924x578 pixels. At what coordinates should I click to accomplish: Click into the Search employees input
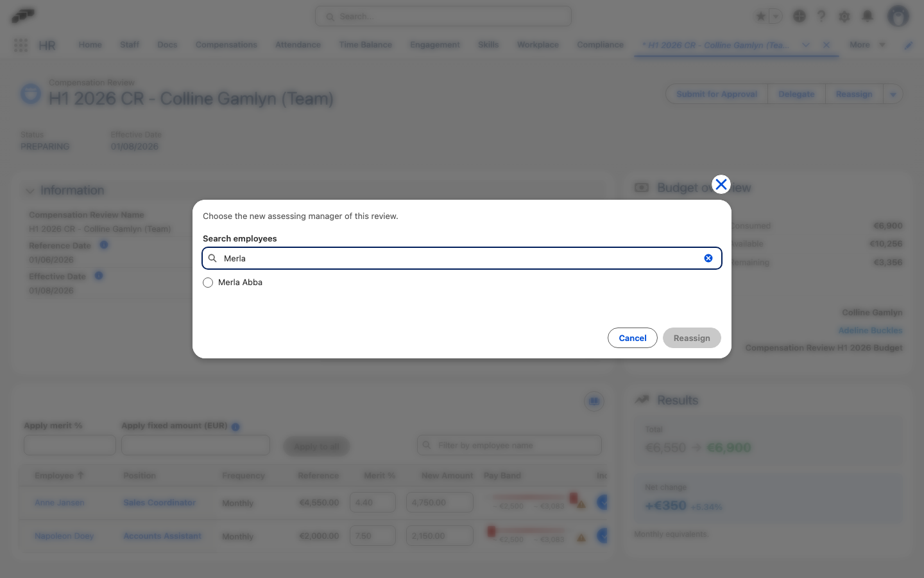(x=462, y=258)
